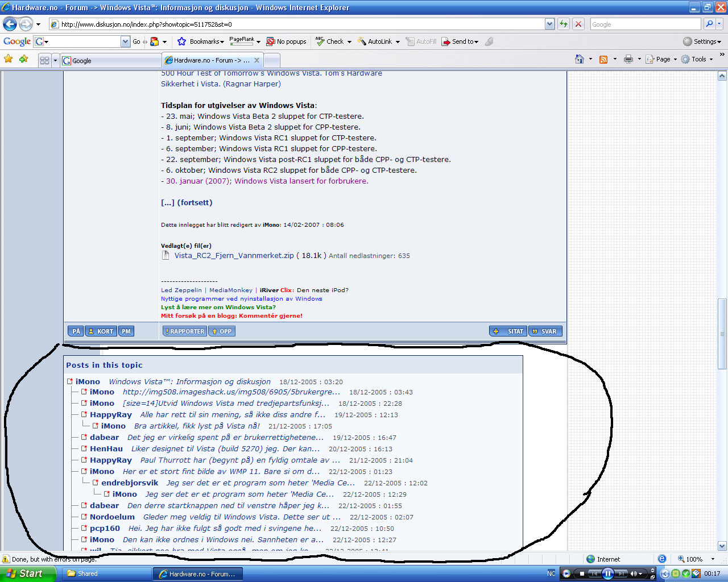Open the address bar history dropdown
This screenshot has width=728, height=582.
(x=549, y=24)
